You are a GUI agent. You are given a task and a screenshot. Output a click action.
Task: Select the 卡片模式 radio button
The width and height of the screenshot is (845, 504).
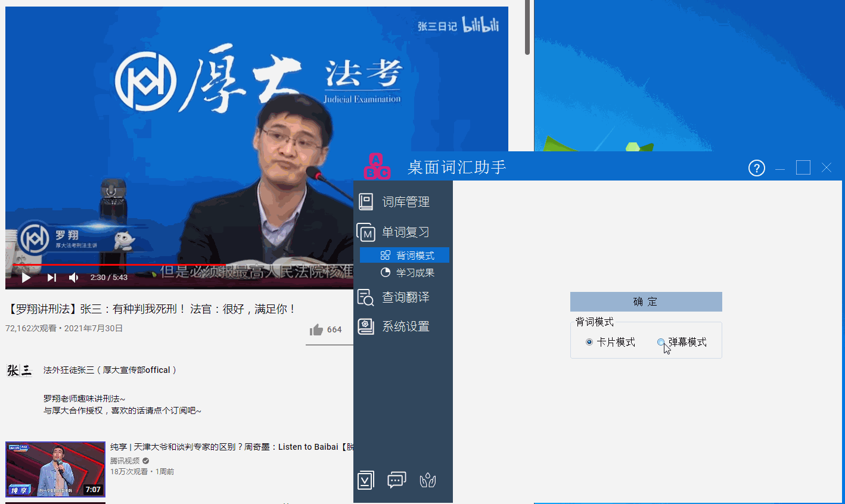pyautogui.click(x=589, y=342)
